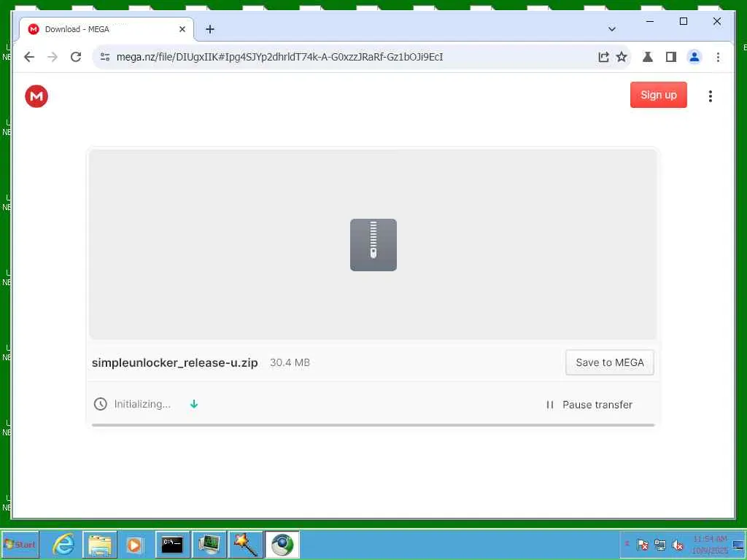Click the Initializing... status text

coord(142,404)
